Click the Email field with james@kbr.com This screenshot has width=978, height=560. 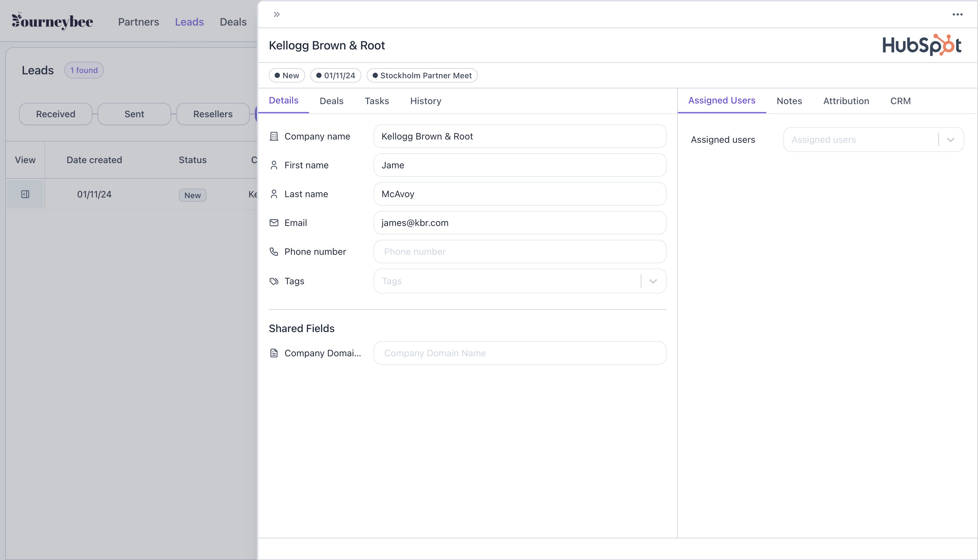pos(519,223)
